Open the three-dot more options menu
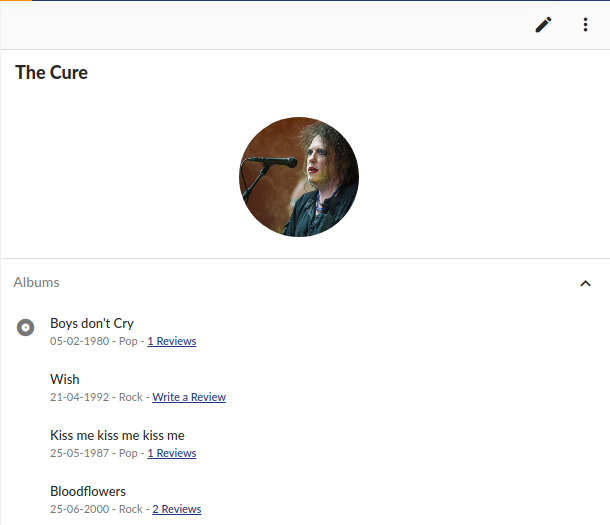 pyautogui.click(x=585, y=24)
